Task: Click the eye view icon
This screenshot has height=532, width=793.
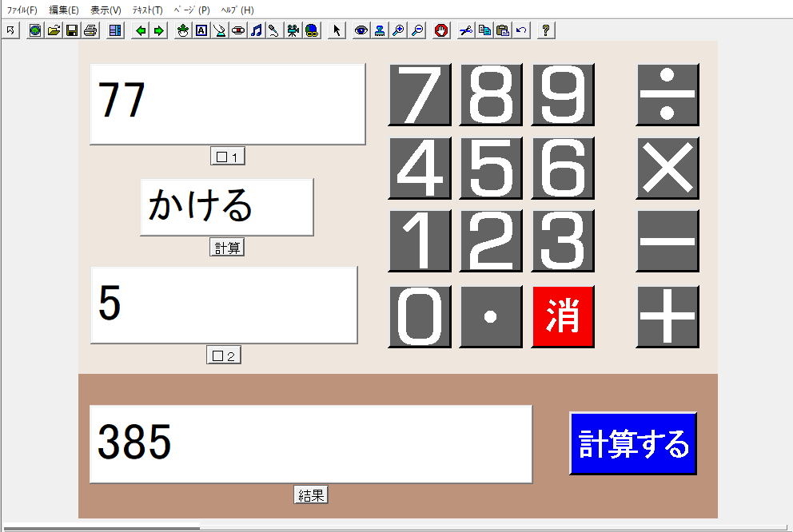Action: 361,30
